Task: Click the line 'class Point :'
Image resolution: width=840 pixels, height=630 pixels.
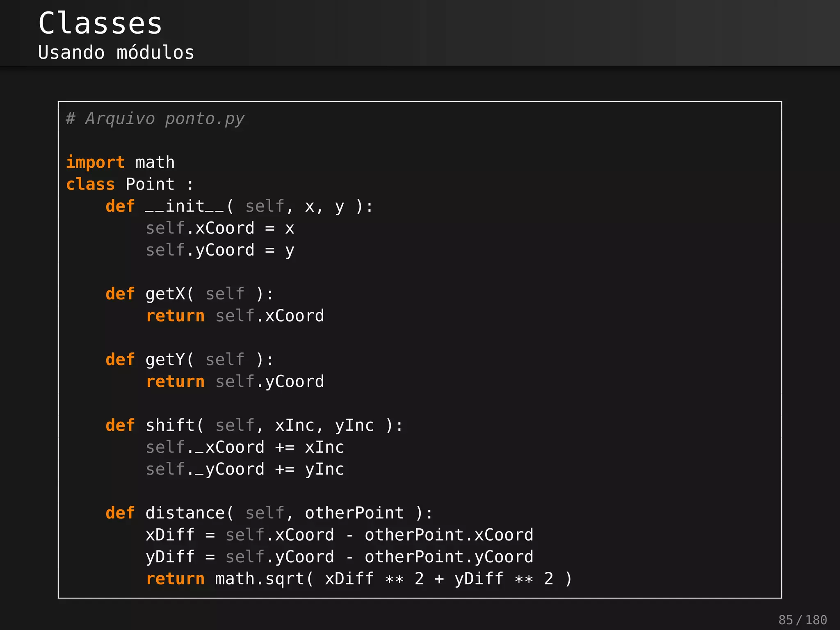Action: coord(130,184)
